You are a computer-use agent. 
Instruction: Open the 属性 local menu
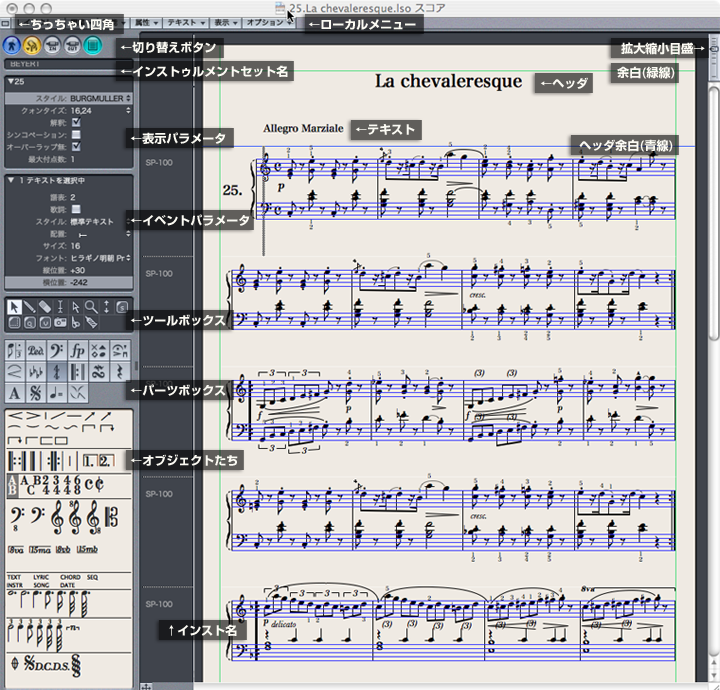146,22
